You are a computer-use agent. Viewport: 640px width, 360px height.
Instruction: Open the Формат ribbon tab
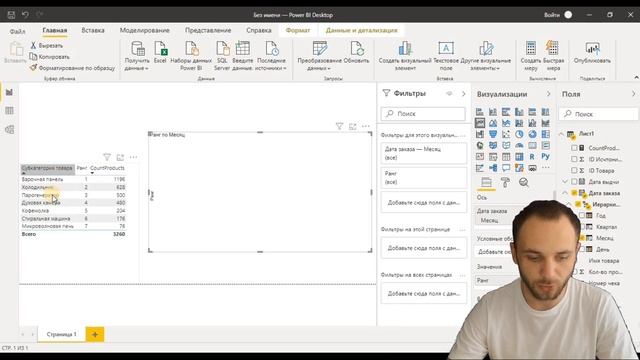(298, 30)
